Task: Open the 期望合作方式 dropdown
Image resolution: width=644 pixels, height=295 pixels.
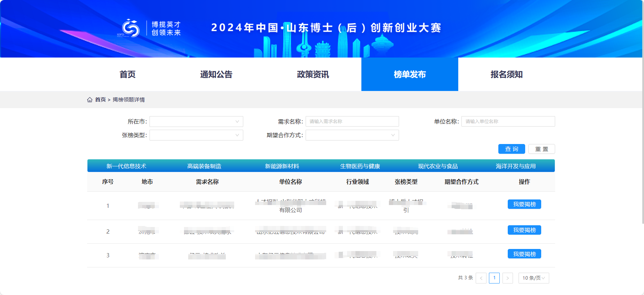Action: tap(352, 135)
